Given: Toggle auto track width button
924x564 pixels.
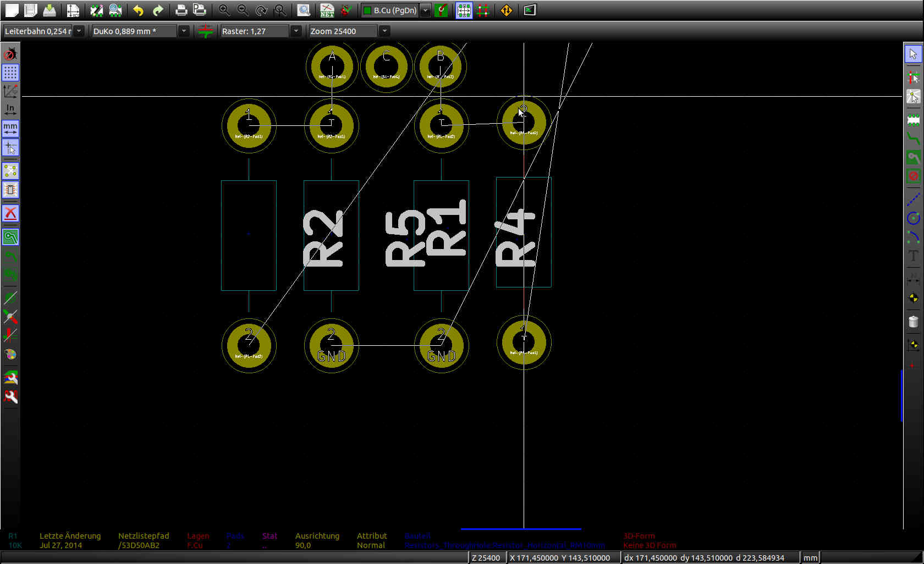Looking at the screenshot, I should coord(205,31).
